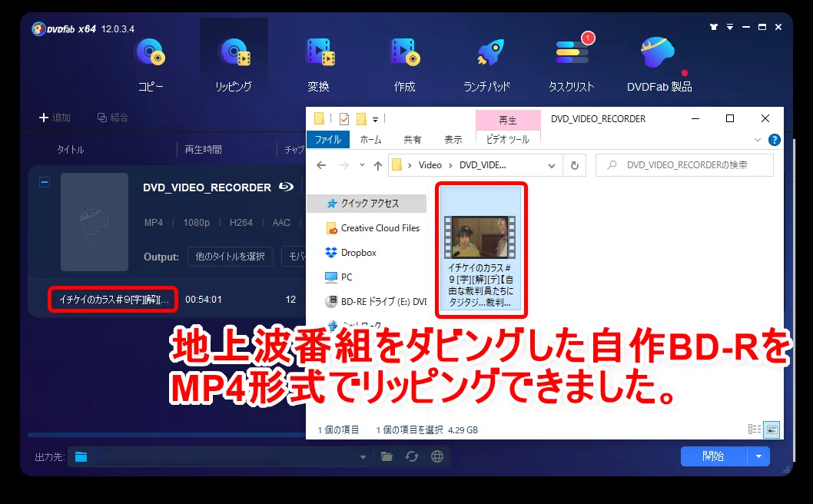Open quick access toolbar customize dropdown
The height and width of the screenshot is (504, 813).
pyautogui.click(x=376, y=119)
